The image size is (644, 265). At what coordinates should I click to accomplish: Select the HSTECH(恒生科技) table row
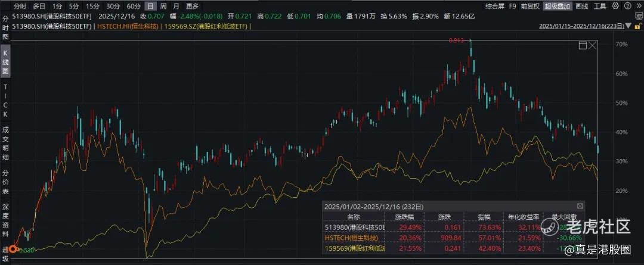453,238
